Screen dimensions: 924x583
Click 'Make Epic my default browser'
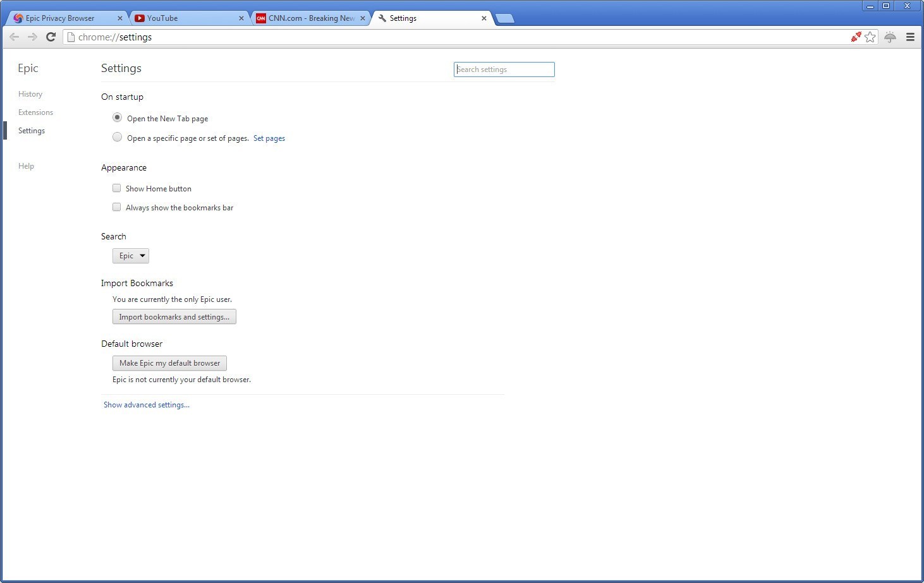point(169,363)
